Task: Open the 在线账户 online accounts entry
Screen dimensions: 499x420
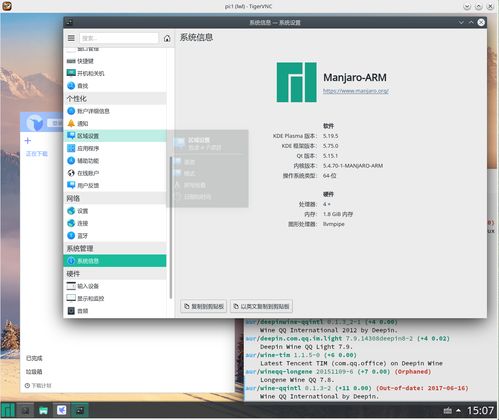Action: pos(115,173)
